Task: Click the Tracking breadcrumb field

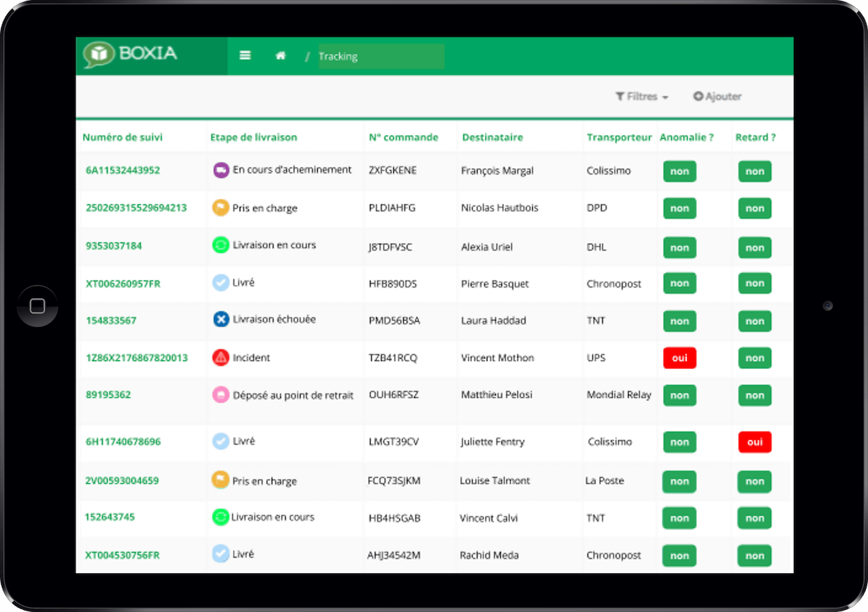Action: click(381, 57)
